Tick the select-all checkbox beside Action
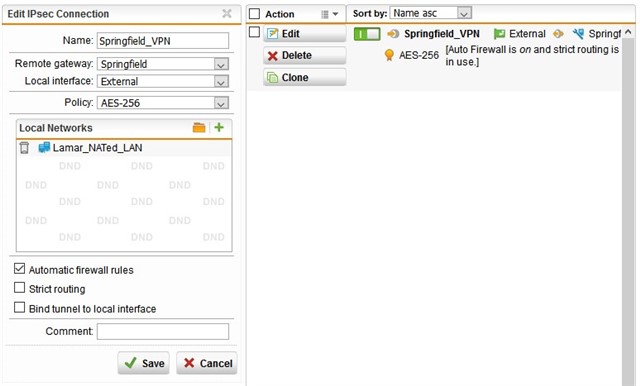This screenshot has width=640, height=386. pyautogui.click(x=254, y=14)
